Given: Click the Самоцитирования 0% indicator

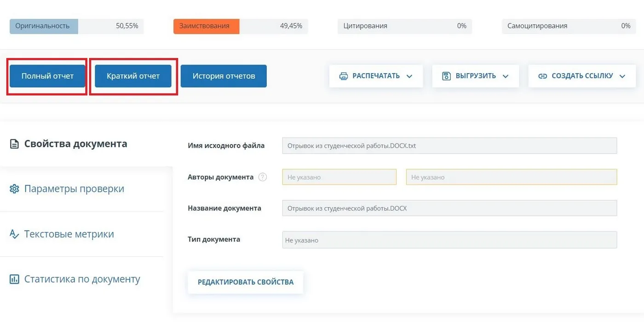Looking at the screenshot, I should [569, 26].
